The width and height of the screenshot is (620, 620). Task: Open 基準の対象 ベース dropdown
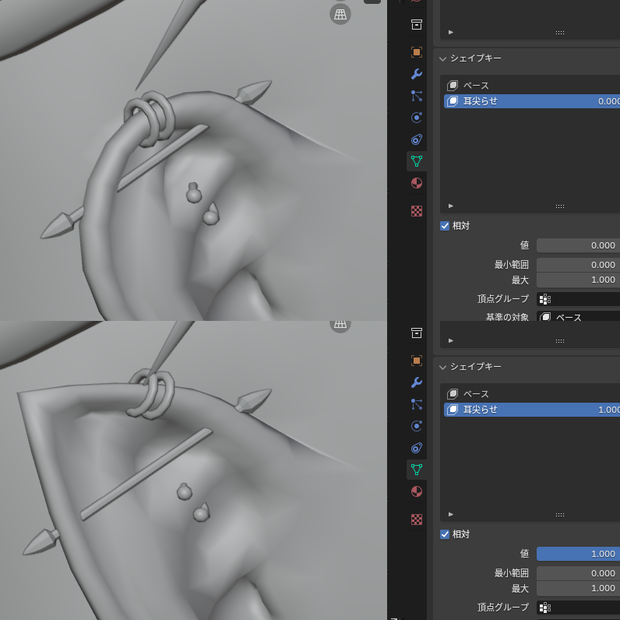pyautogui.click(x=578, y=317)
